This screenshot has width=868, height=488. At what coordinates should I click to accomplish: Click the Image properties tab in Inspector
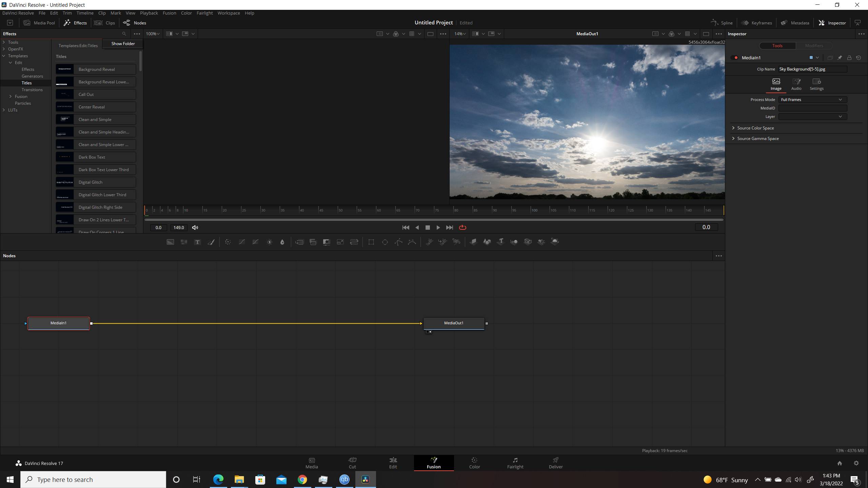tap(775, 83)
